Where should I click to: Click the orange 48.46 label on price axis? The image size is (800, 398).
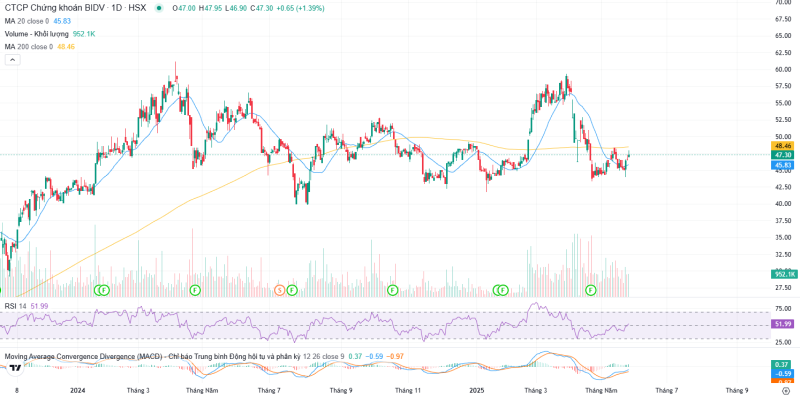pyautogui.click(x=783, y=146)
